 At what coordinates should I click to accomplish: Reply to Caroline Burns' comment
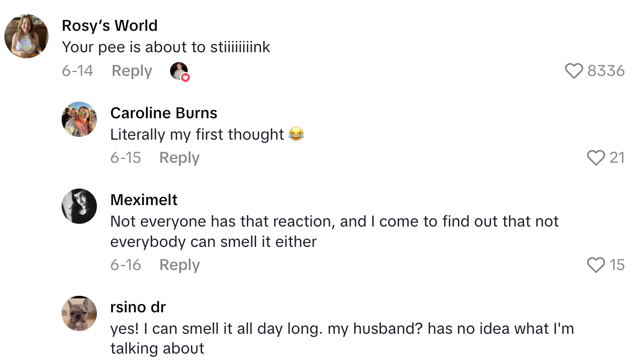(x=179, y=158)
